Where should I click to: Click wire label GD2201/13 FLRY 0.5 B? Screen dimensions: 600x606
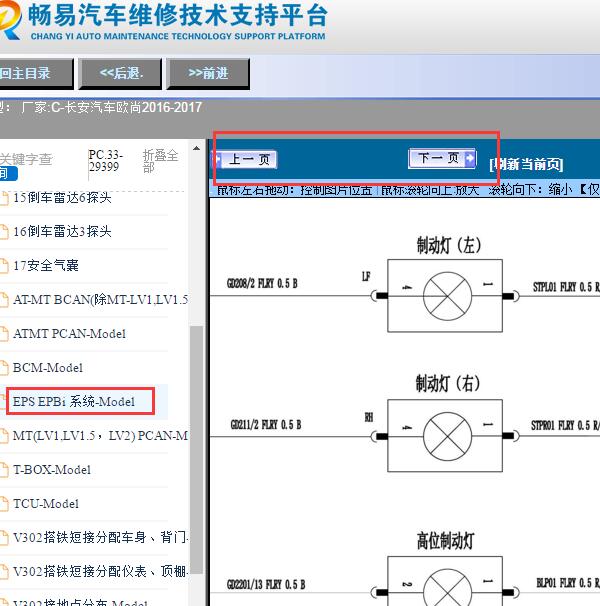point(266,584)
